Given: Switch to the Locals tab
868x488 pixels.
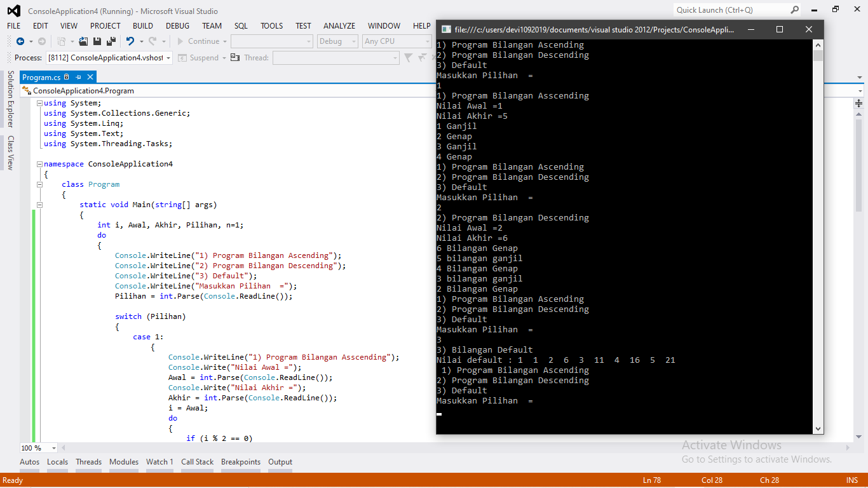Looking at the screenshot, I should 57,462.
